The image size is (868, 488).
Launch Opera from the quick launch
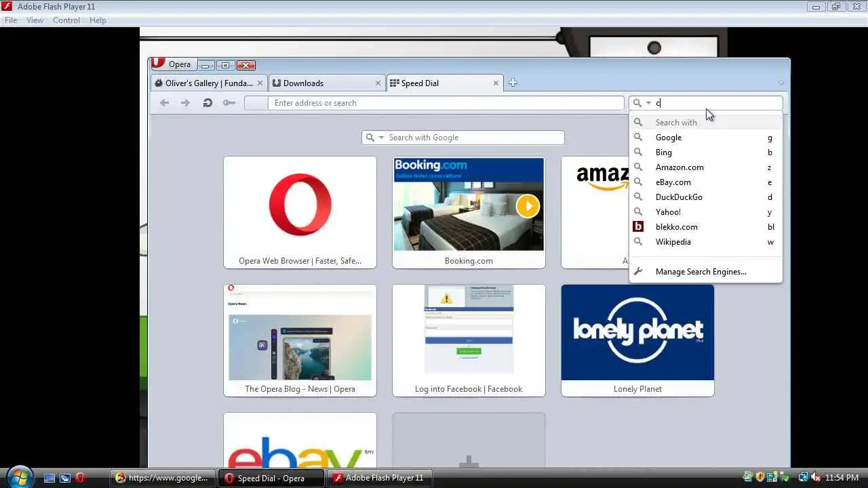click(x=80, y=478)
